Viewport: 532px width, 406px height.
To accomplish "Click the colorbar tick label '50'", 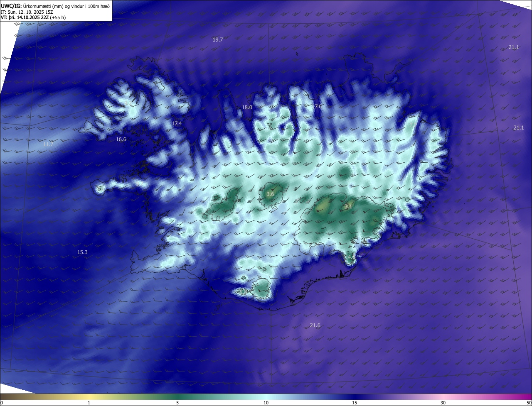I will click(x=529, y=403).
